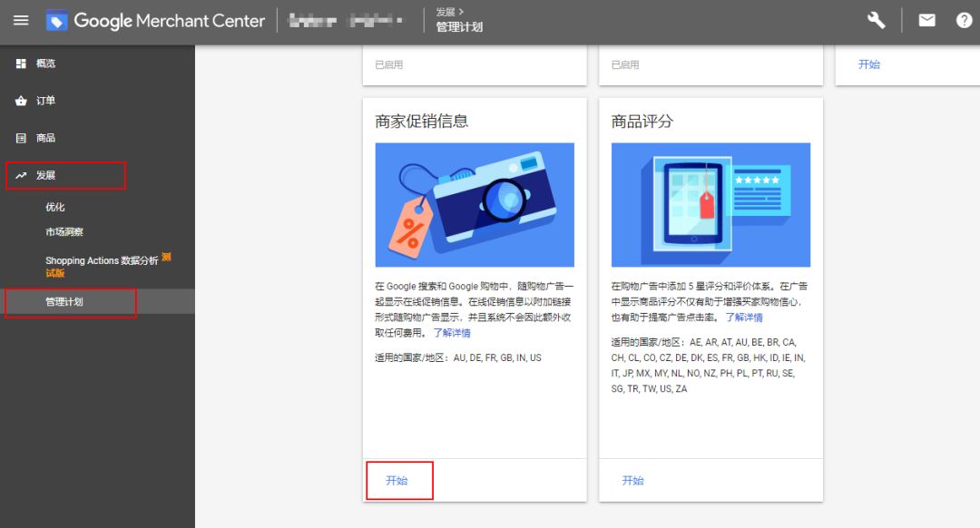Open 优化 in the sidebar
Viewport: 980px width, 528px height.
pyautogui.click(x=56, y=206)
